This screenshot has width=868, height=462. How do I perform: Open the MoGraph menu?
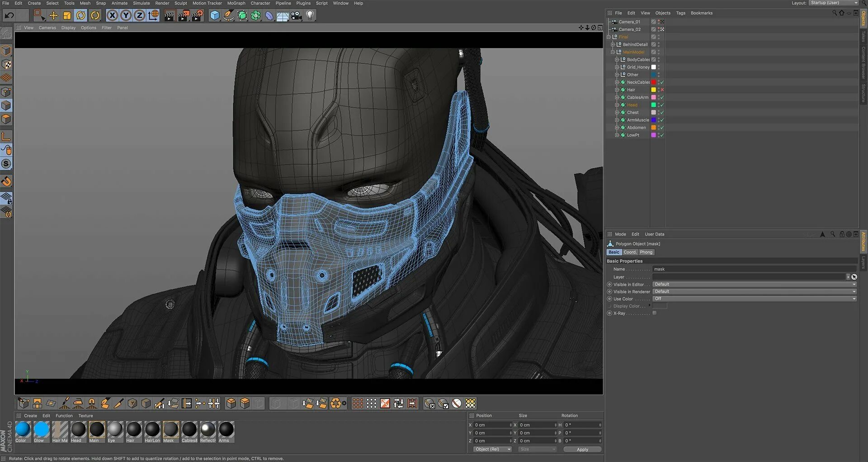[x=236, y=3]
